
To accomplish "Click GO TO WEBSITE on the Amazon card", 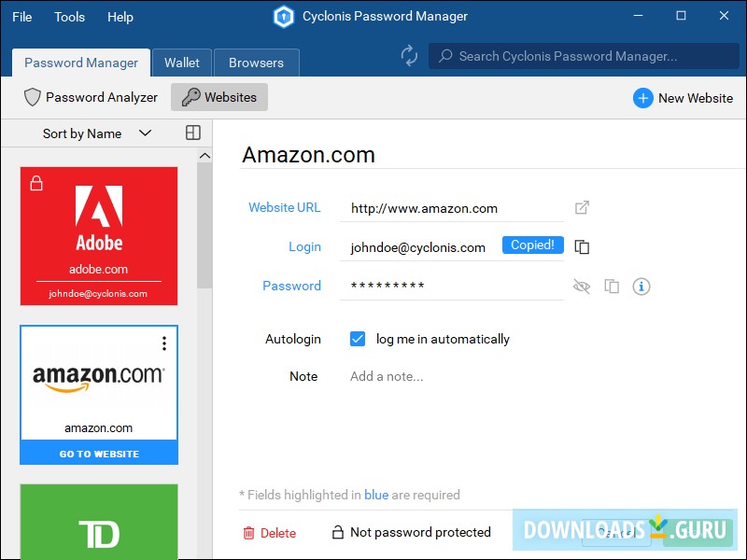I will 98,454.
